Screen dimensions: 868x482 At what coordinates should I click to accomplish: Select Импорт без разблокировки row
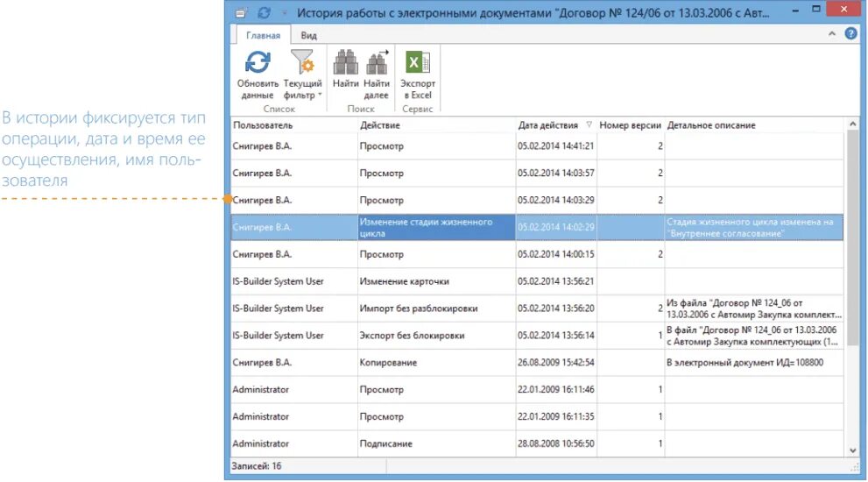pos(537,308)
